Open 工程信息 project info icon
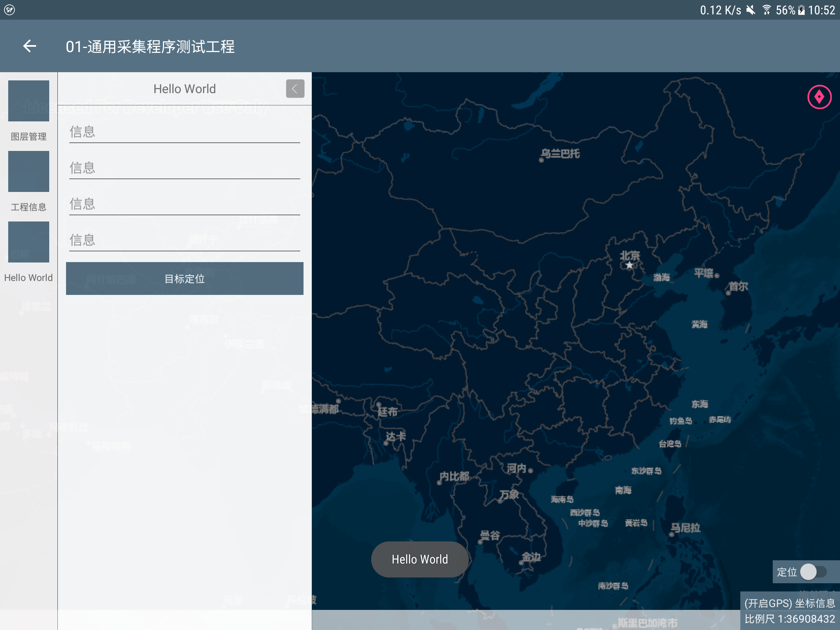The image size is (840, 630). point(29,171)
